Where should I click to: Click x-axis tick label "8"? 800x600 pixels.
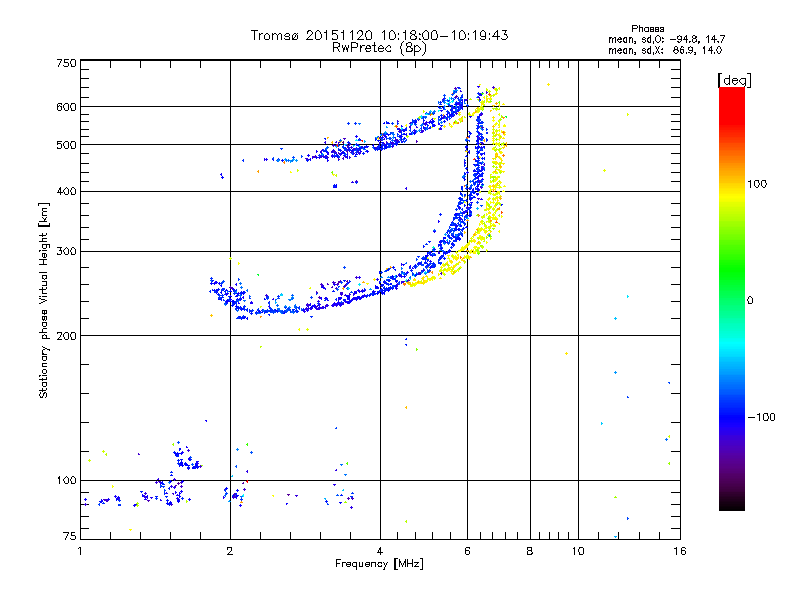[x=530, y=551]
